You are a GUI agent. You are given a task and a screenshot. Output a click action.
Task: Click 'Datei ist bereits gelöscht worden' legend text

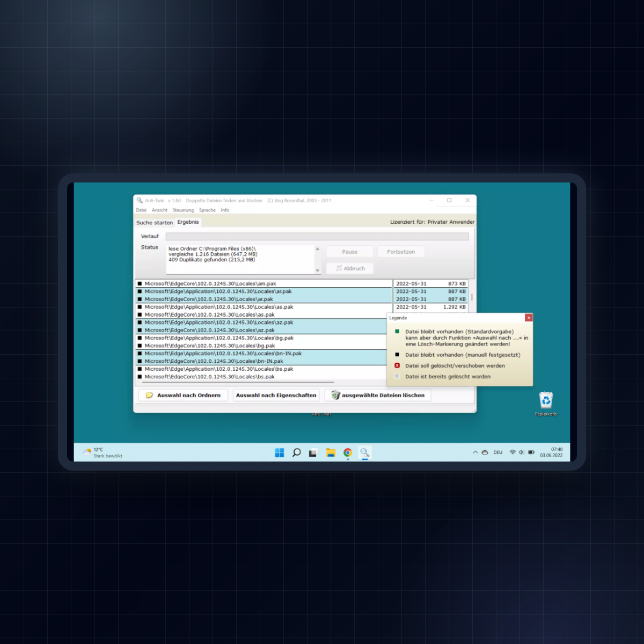tap(448, 377)
